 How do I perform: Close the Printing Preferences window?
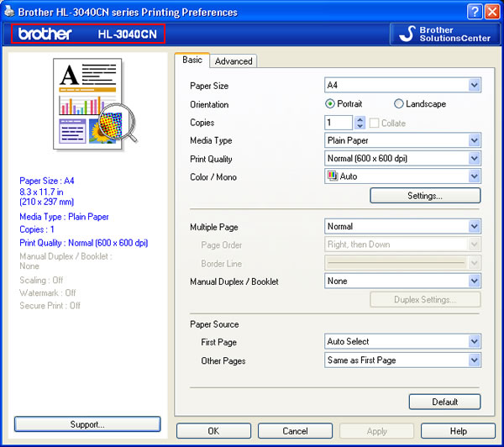(x=492, y=12)
